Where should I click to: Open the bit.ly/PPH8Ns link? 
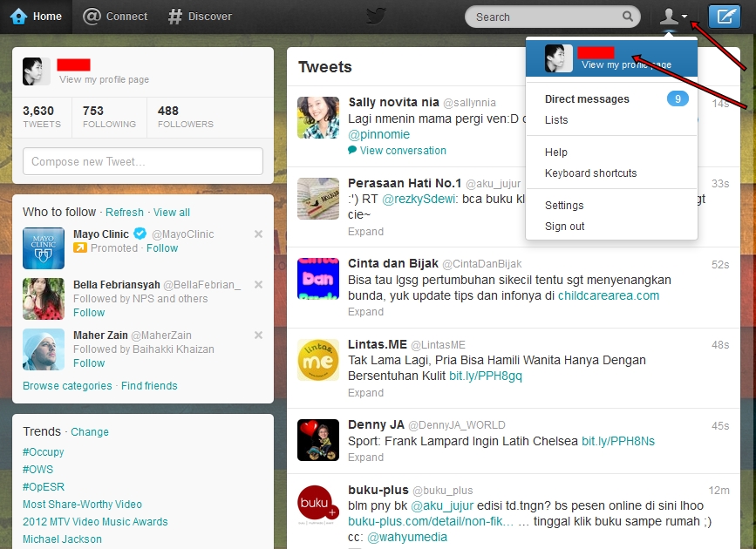pyautogui.click(x=618, y=441)
